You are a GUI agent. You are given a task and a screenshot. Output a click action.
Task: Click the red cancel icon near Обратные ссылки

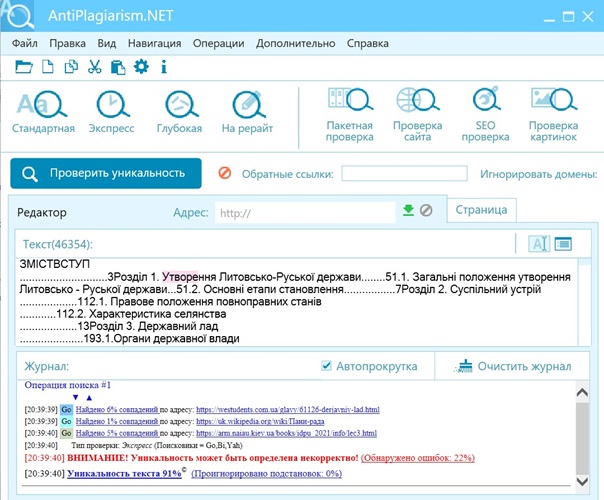pos(225,173)
